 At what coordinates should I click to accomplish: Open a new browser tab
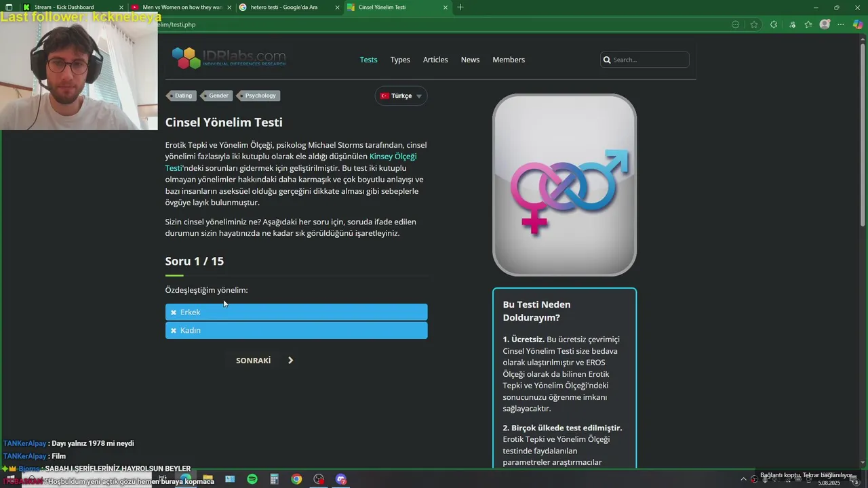pyautogui.click(x=460, y=7)
